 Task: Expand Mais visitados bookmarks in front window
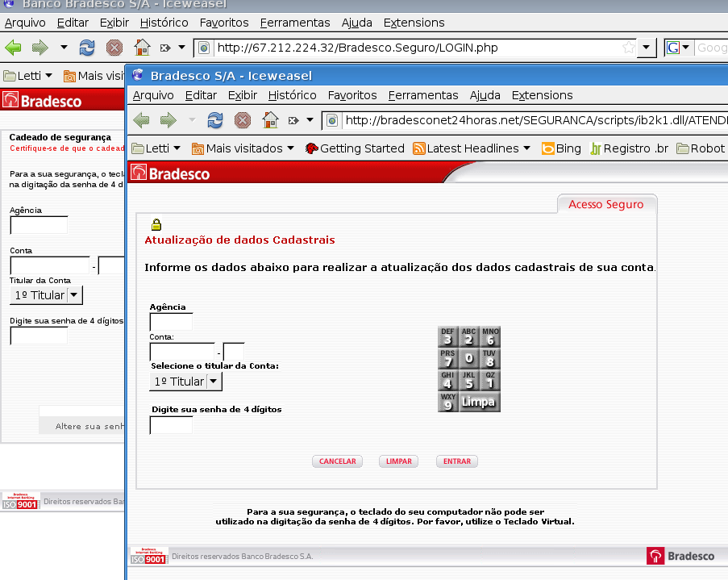click(x=243, y=148)
